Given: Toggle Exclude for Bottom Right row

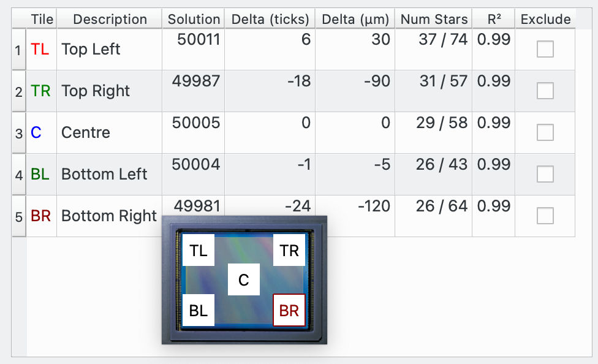Looking at the screenshot, I should click(x=545, y=216).
